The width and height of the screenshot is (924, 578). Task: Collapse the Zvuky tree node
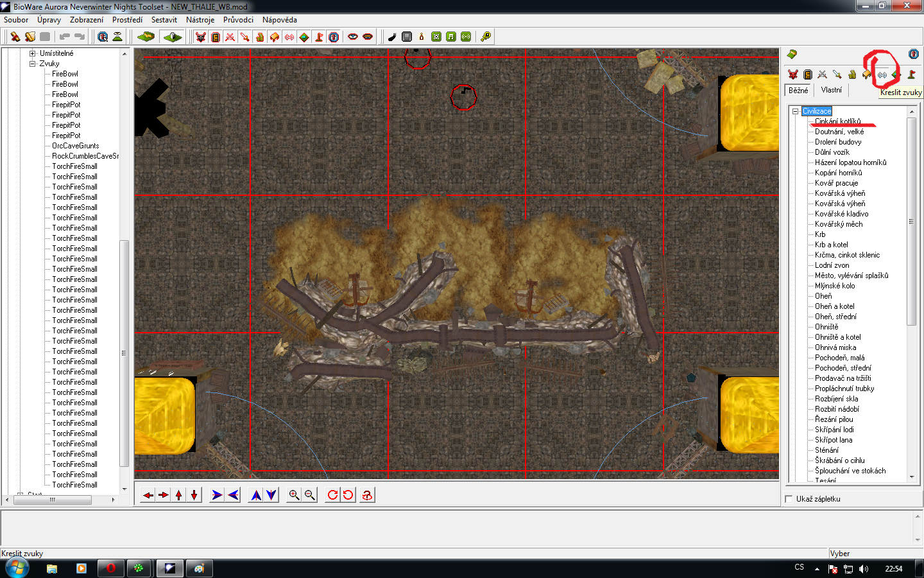tap(33, 64)
